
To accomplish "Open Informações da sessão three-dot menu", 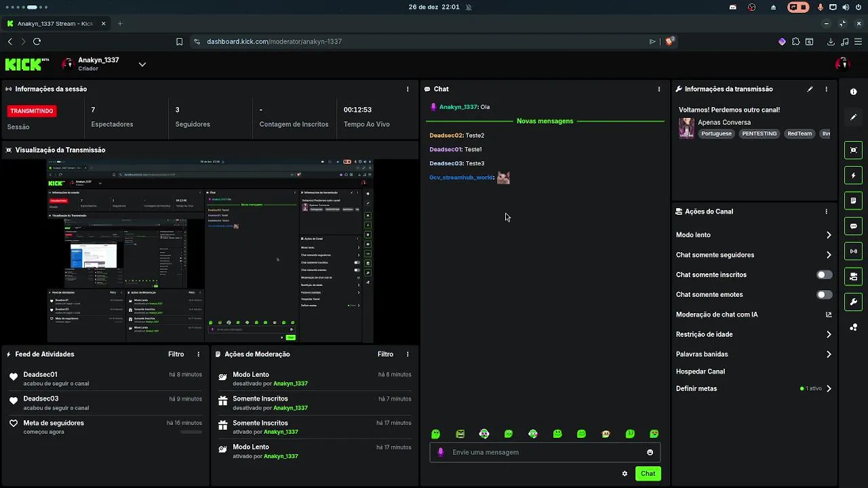I will tap(408, 89).
